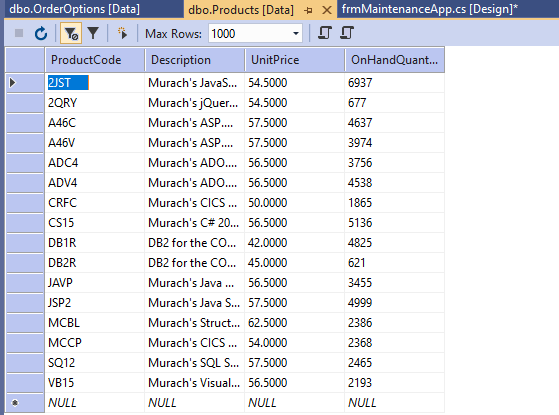Select the row header for CRFC row

click(25, 203)
